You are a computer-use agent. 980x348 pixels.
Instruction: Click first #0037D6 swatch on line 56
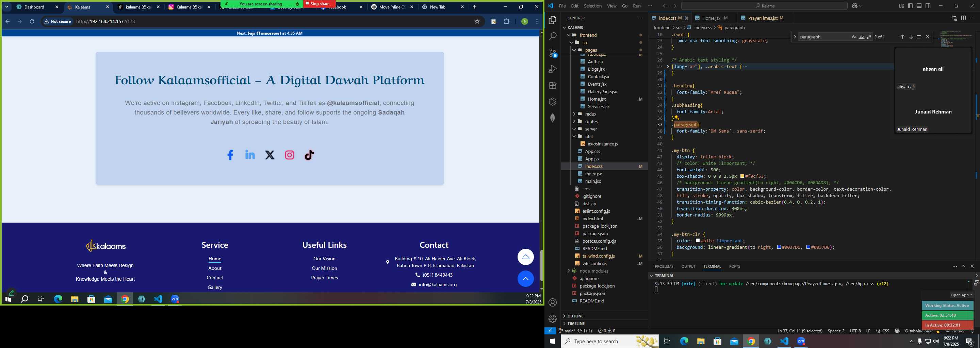point(779,247)
